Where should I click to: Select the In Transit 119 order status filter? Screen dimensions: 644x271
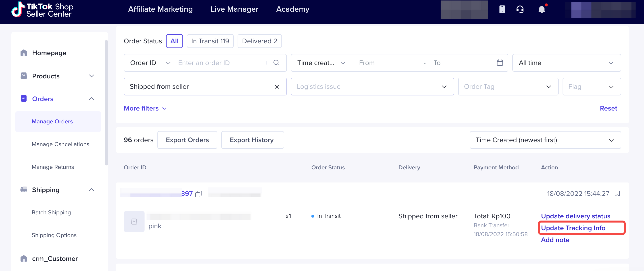pyautogui.click(x=210, y=41)
